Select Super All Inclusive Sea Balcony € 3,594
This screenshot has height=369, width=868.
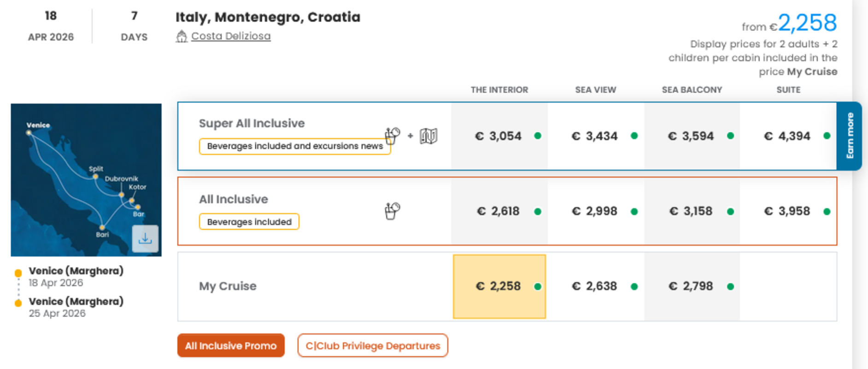click(691, 136)
